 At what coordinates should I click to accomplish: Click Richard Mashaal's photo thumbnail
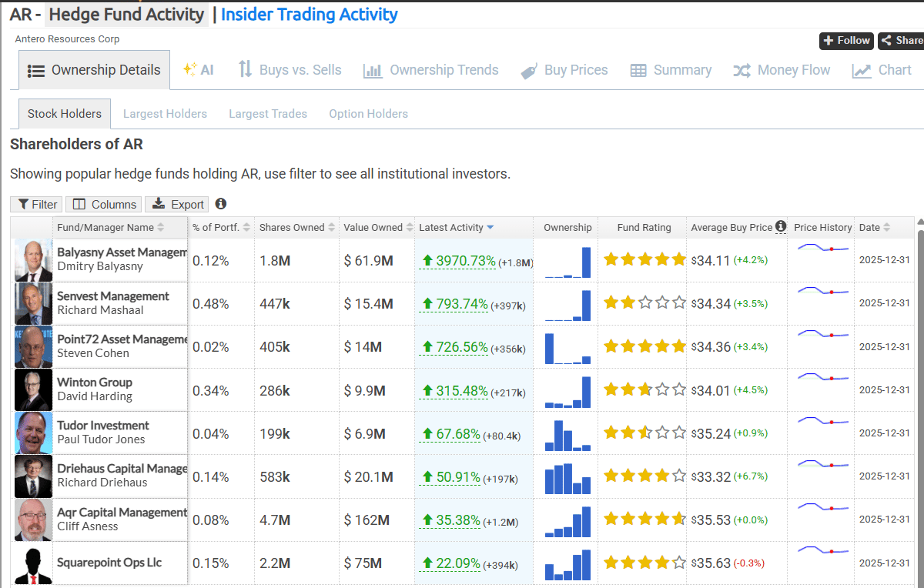click(x=33, y=303)
